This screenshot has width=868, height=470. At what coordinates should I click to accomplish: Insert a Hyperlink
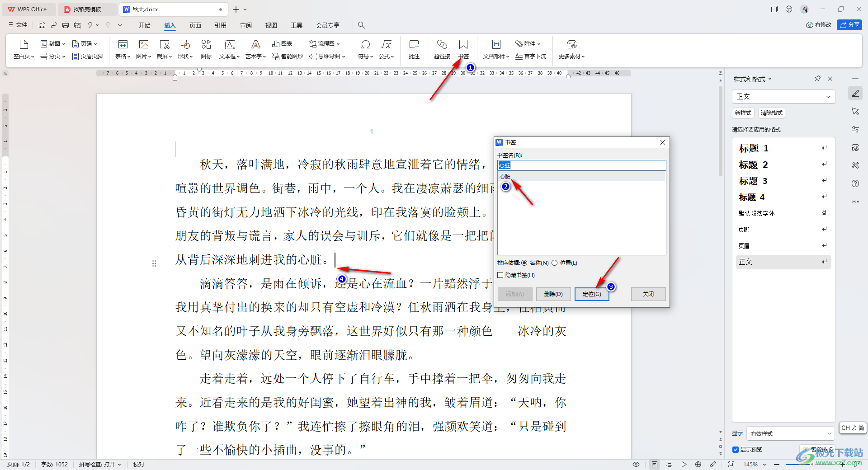[442, 49]
